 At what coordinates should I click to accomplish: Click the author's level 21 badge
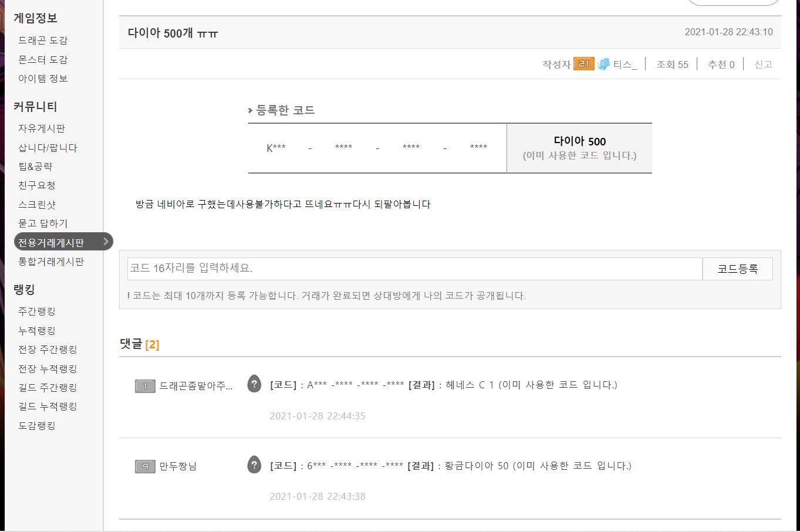(583, 64)
